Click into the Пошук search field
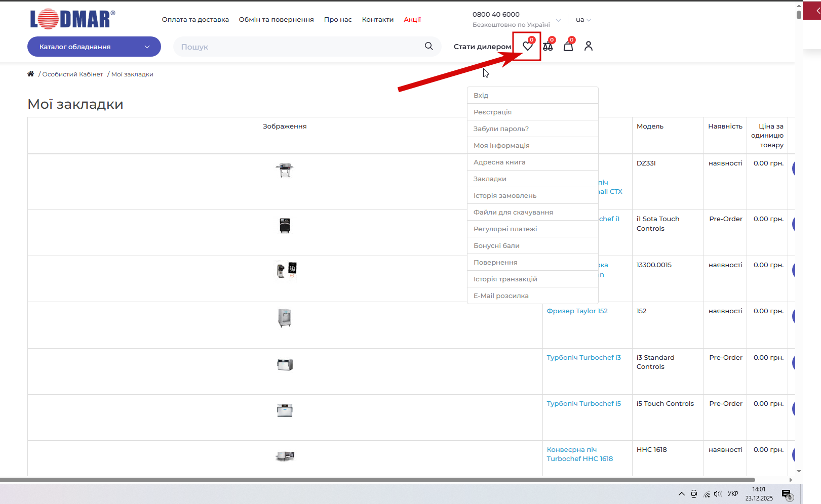The height and width of the screenshot is (504, 821). [299, 47]
